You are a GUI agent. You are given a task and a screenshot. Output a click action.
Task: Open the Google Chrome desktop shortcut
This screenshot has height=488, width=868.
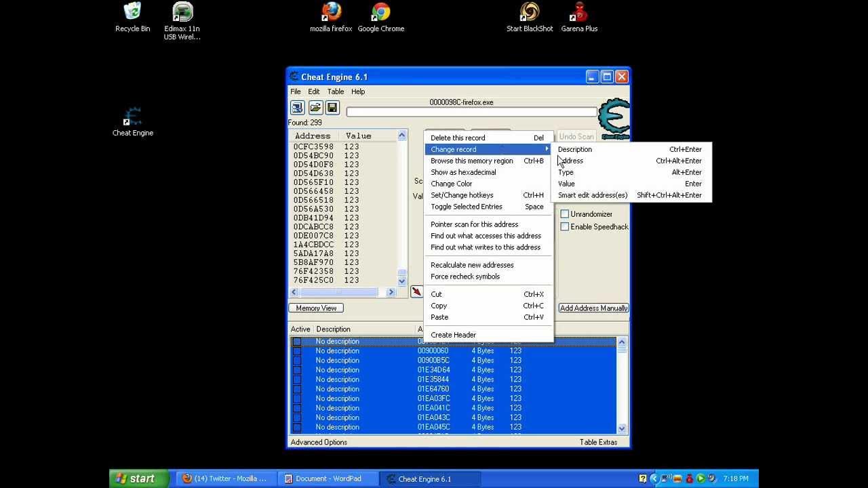pyautogui.click(x=381, y=18)
